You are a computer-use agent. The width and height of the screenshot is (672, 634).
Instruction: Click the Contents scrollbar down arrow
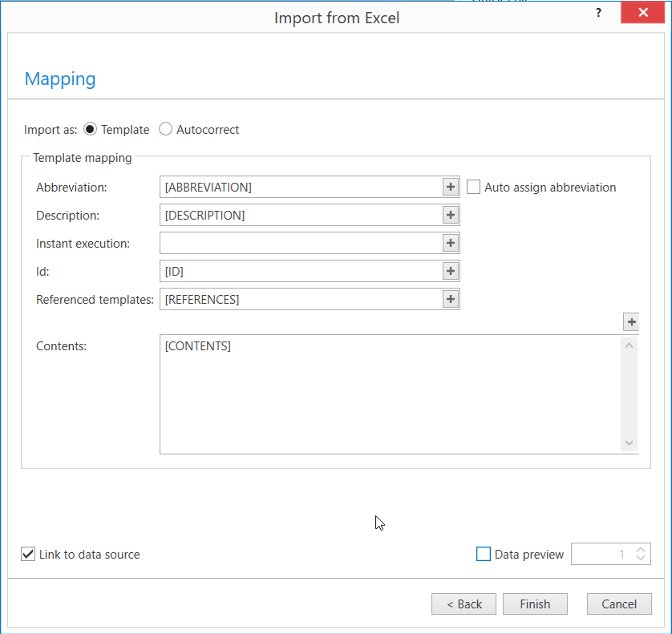[x=629, y=443]
